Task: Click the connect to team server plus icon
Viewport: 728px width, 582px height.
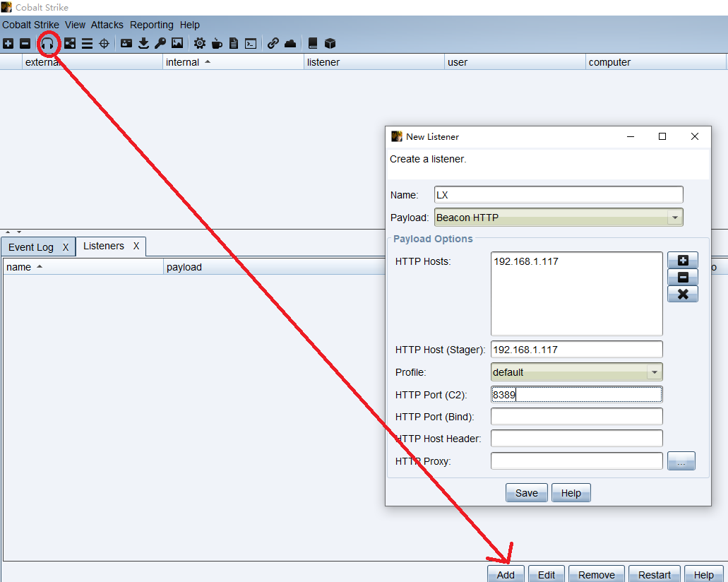Action: [x=8, y=44]
